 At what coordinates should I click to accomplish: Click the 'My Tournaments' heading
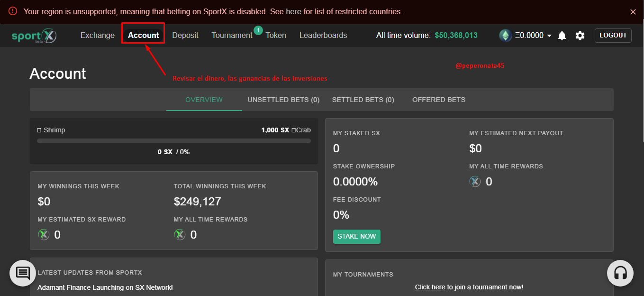click(x=363, y=275)
